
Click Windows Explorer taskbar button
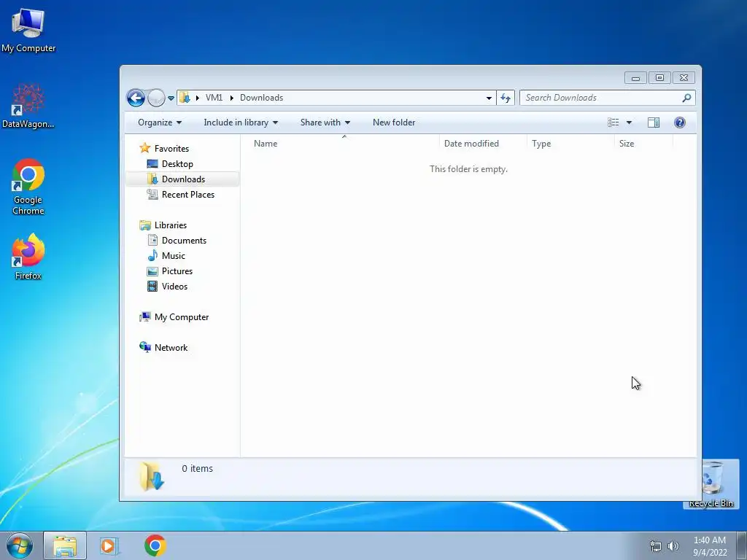click(x=65, y=545)
